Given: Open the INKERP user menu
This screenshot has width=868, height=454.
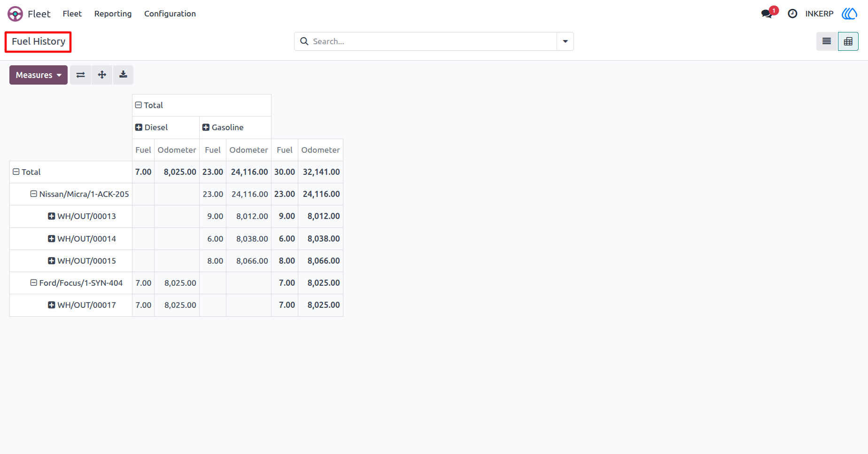Looking at the screenshot, I should [819, 14].
